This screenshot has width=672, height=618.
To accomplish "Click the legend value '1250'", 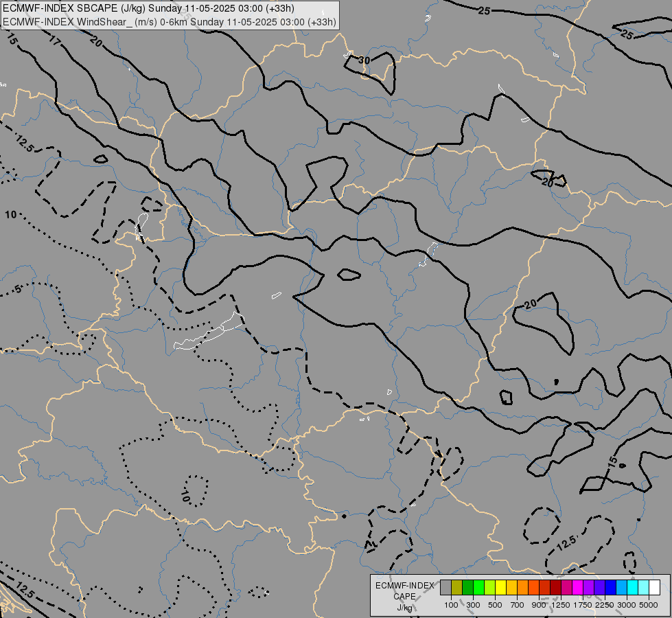I will point(561,605).
